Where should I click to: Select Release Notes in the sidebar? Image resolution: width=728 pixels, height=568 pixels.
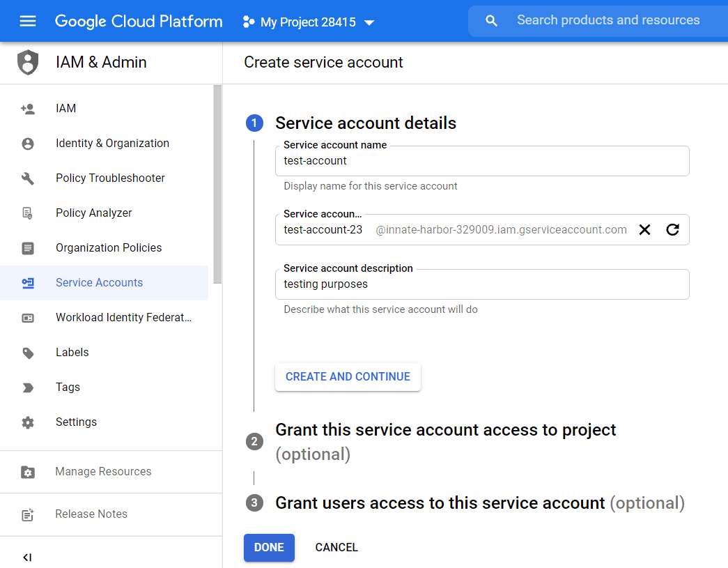pos(91,514)
